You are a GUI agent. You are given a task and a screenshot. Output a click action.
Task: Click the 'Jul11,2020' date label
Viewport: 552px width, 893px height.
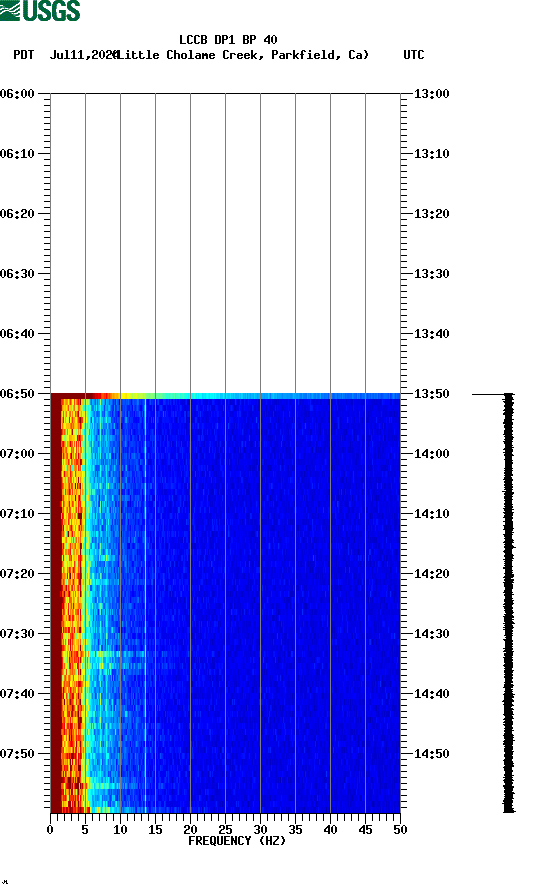tap(83, 55)
